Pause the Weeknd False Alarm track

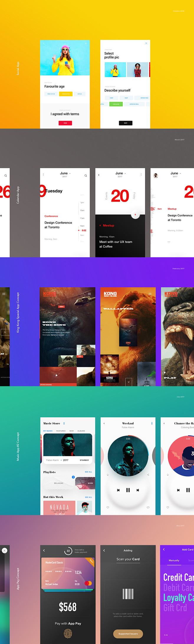tap(128, 490)
